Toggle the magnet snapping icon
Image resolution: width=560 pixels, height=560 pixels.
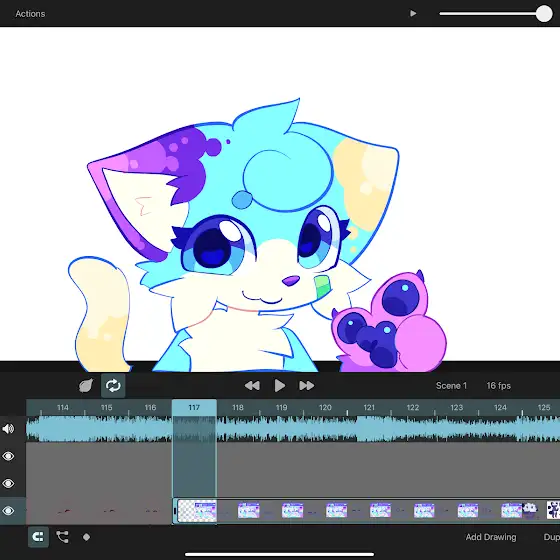point(38,537)
